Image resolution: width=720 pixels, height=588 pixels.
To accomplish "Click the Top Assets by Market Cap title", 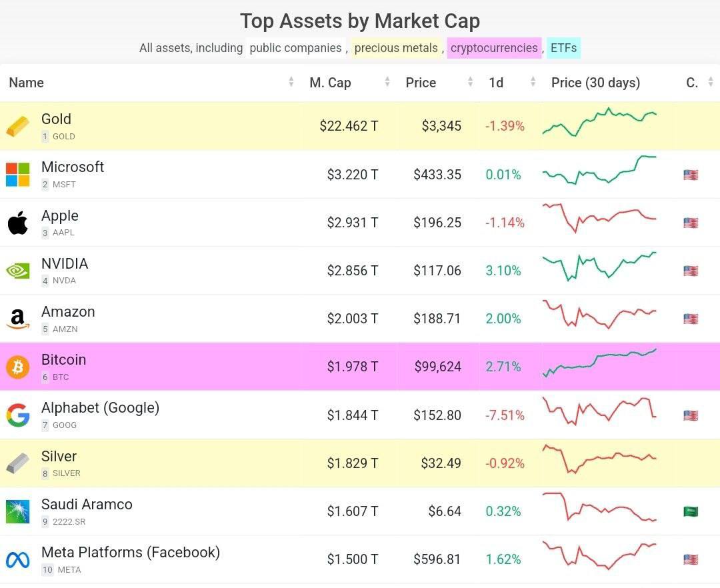I will 360,21.
